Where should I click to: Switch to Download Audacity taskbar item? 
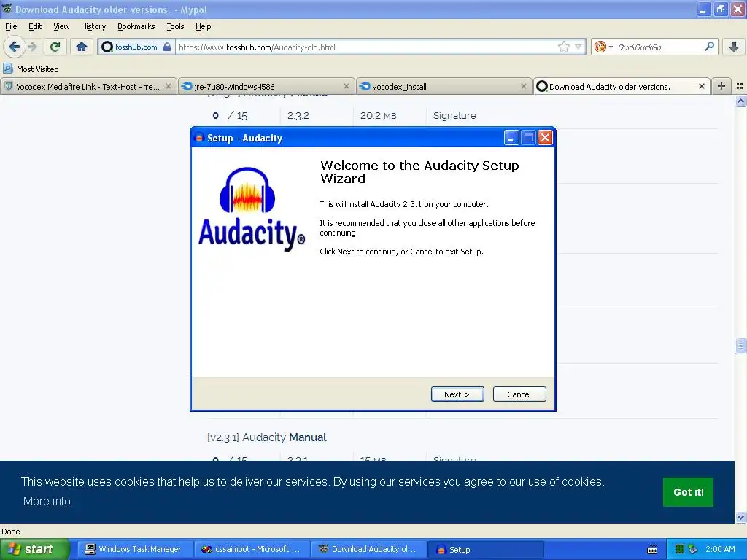368,549
